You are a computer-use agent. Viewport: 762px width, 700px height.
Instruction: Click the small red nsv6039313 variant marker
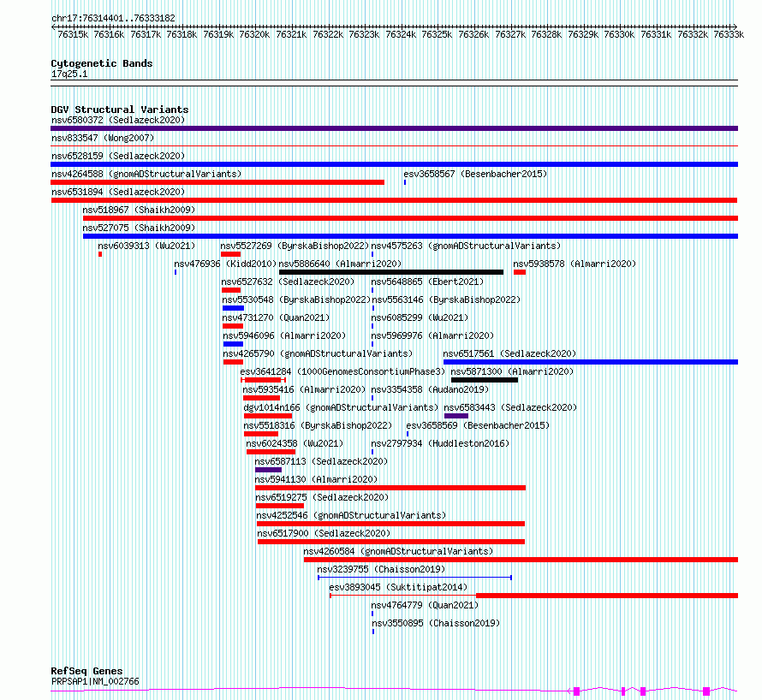coord(100,254)
